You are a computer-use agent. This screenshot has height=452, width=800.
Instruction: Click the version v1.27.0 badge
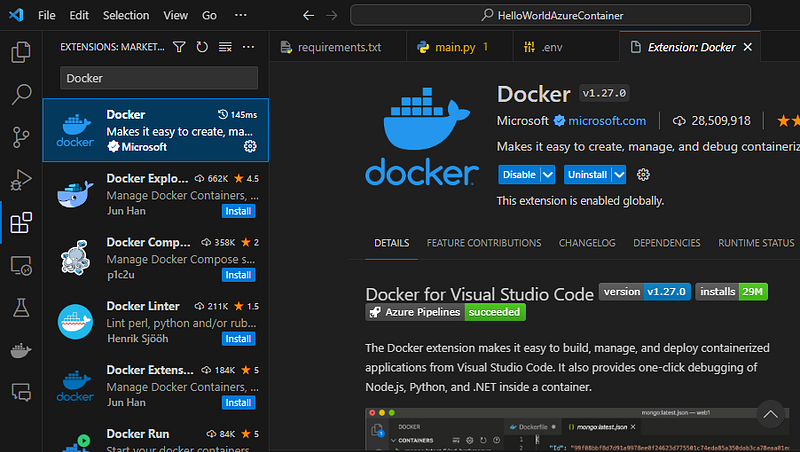(x=644, y=292)
